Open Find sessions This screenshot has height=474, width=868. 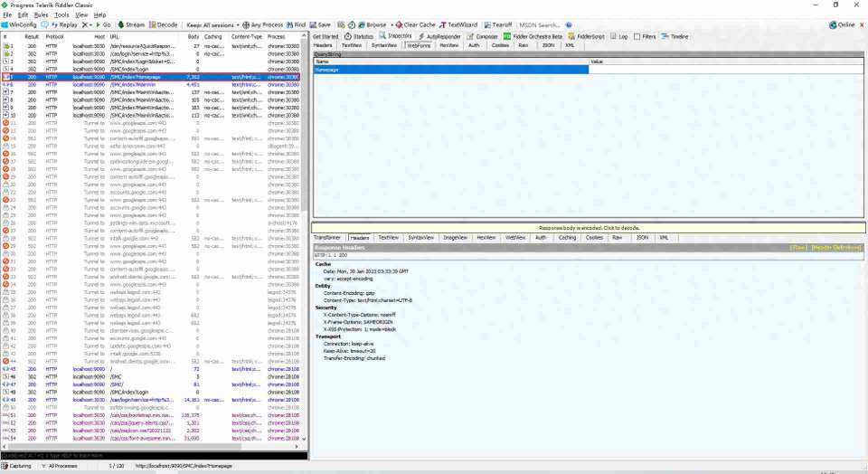(x=297, y=25)
